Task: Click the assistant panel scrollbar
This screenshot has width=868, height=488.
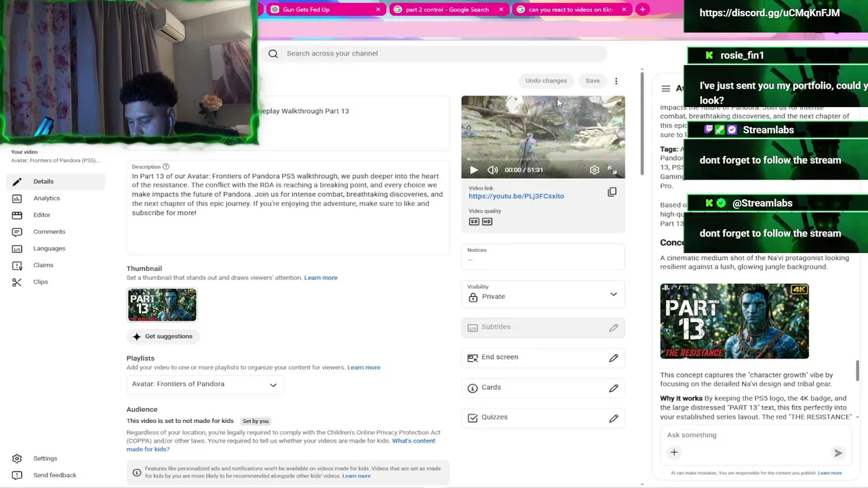Action: click(x=857, y=371)
